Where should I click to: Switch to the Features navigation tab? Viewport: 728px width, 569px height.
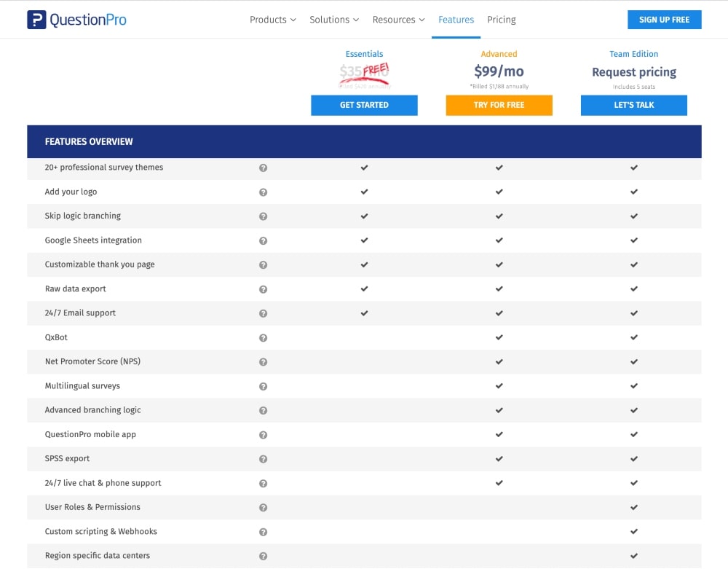456,20
